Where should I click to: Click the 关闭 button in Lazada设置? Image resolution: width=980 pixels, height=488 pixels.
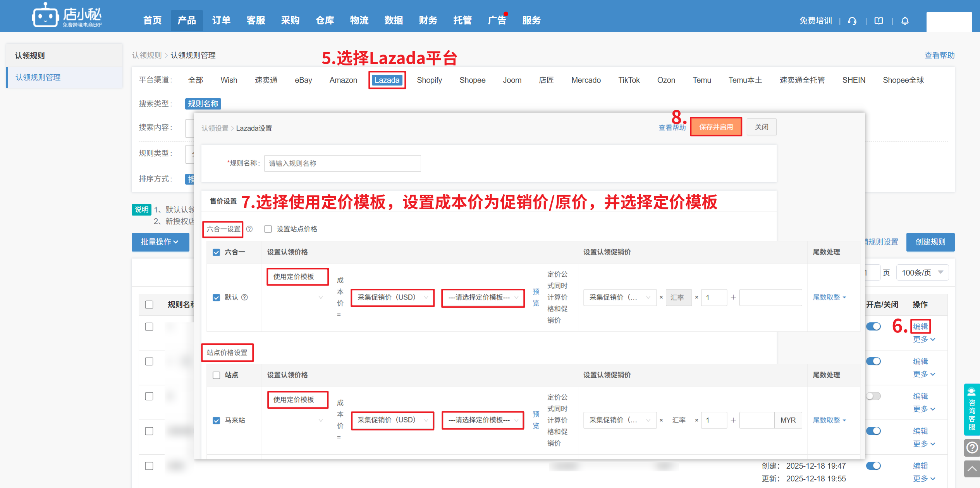tap(762, 127)
